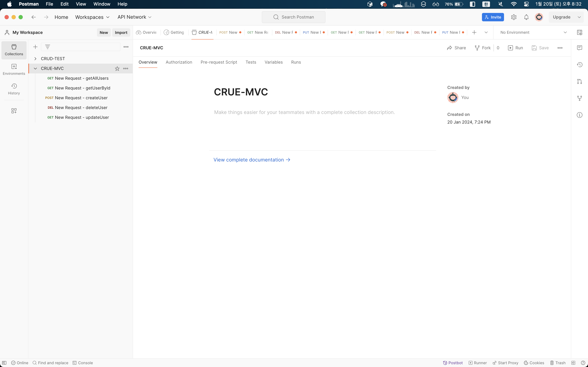Open the notifications bell
The image size is (588, 367).
[x=526, y=17]
